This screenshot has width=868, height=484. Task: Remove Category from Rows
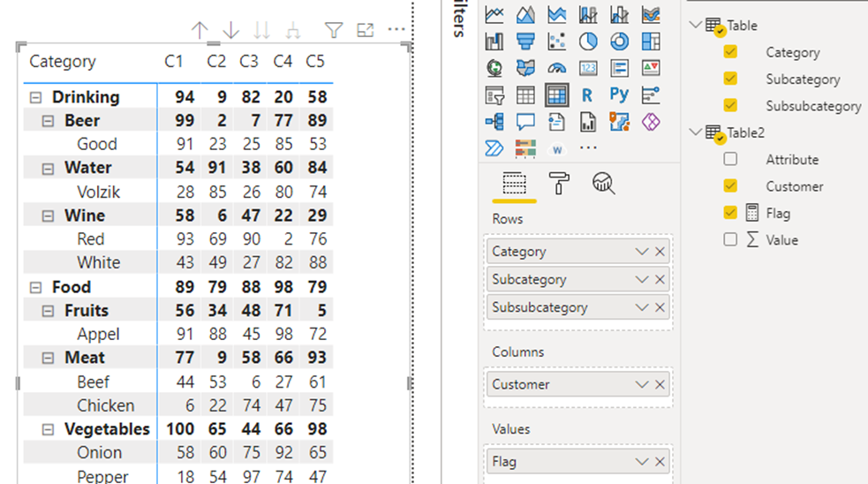660,252
